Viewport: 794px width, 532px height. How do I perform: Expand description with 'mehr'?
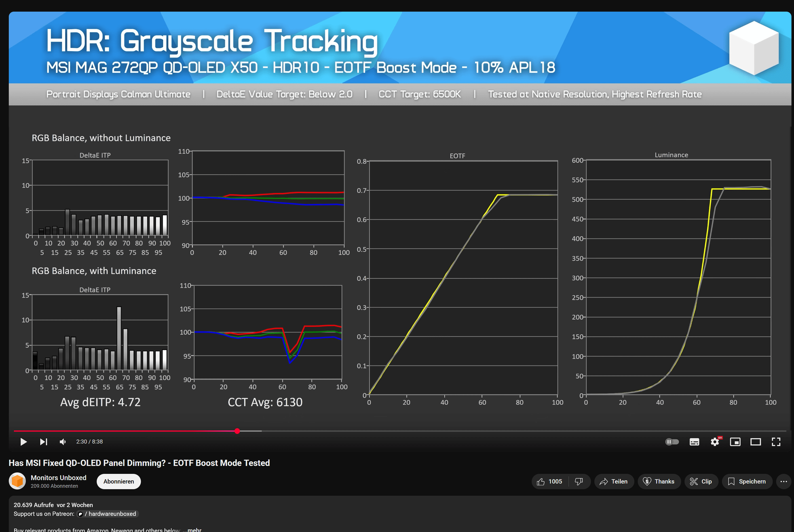pyautogui.click(x=194, y=530)
